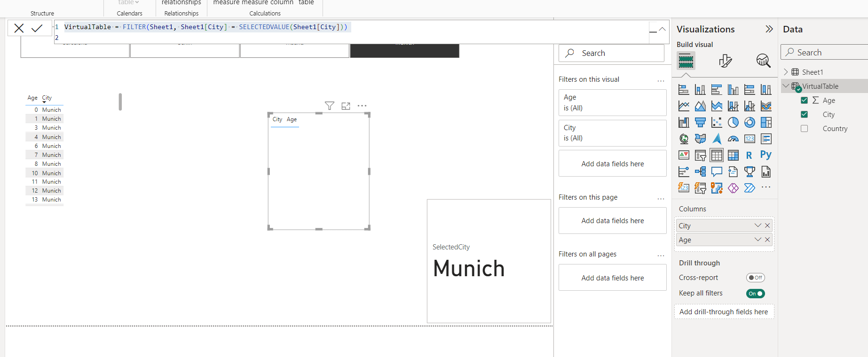Click the Filters pane Search box

click(611, 53)
